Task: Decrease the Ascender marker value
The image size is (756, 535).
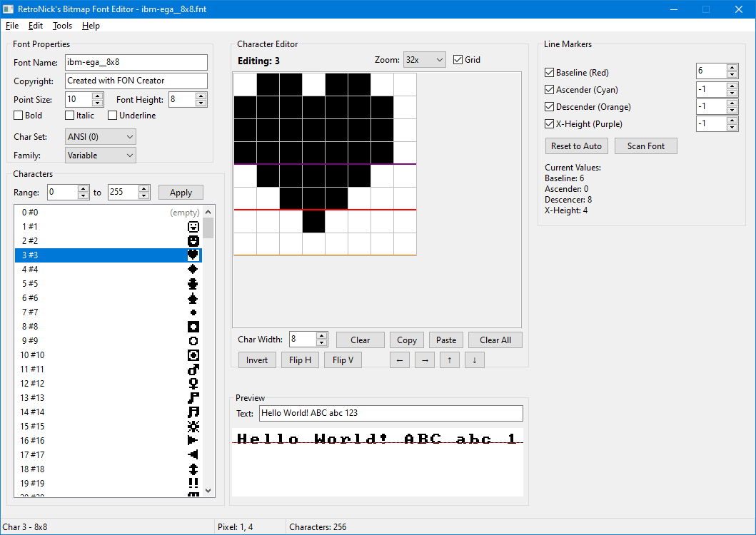Action: 732,93
